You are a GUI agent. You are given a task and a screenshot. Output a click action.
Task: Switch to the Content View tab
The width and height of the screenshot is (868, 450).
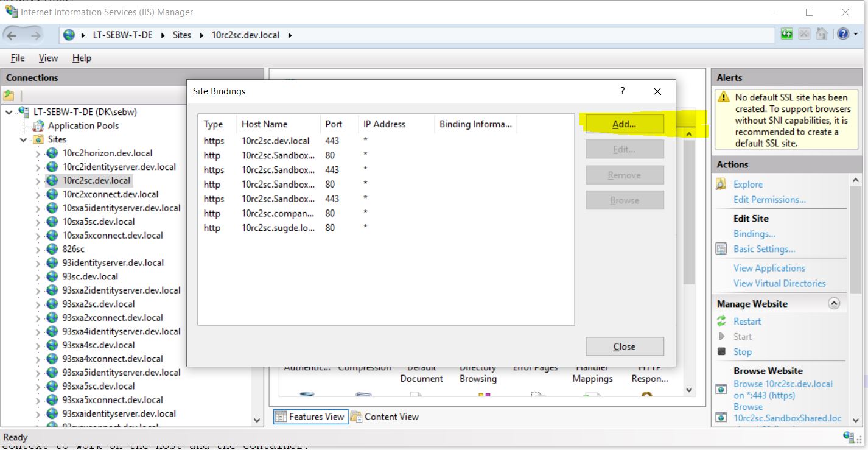pos(385,417)
